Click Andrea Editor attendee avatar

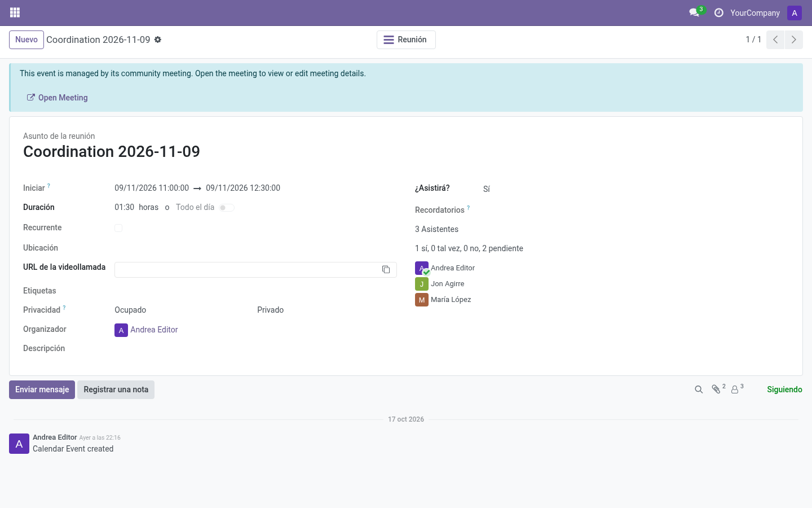coord(422,268)
